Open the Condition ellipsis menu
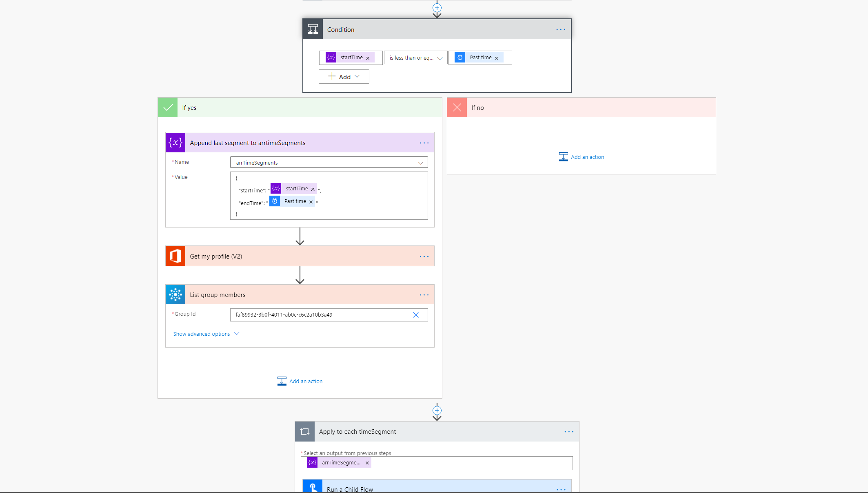Screen dimensions: 868x493 (560, 29)
